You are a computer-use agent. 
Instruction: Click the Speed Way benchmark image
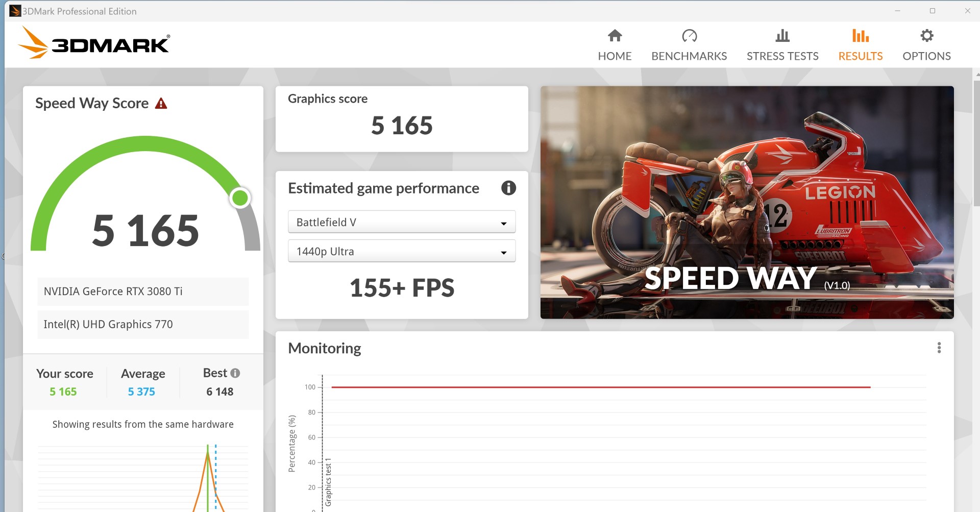click(x=747, y=203)
